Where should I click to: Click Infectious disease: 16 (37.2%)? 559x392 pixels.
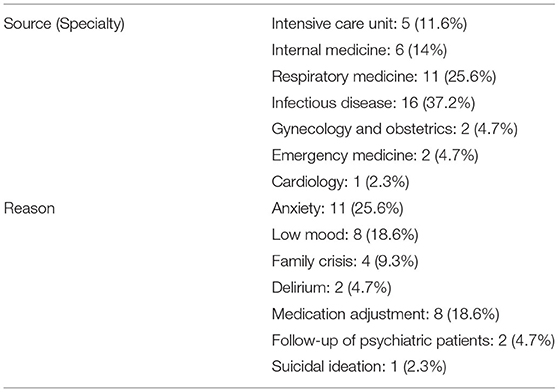point(373,103)
